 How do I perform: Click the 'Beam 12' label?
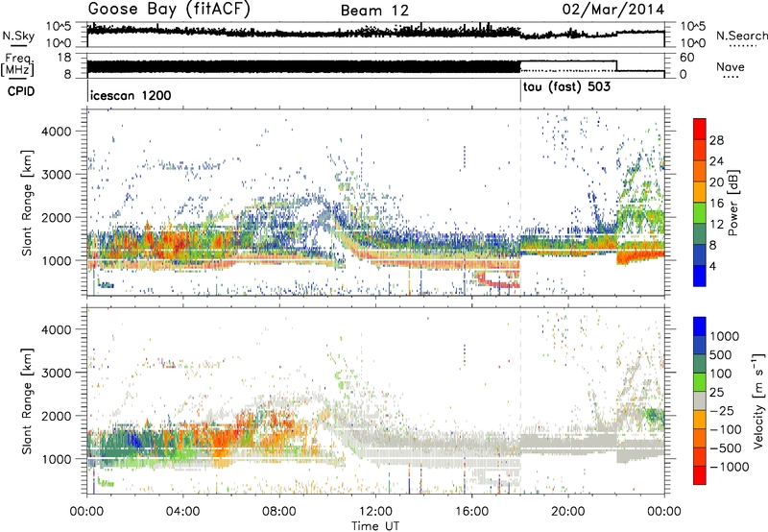[374, 11]
